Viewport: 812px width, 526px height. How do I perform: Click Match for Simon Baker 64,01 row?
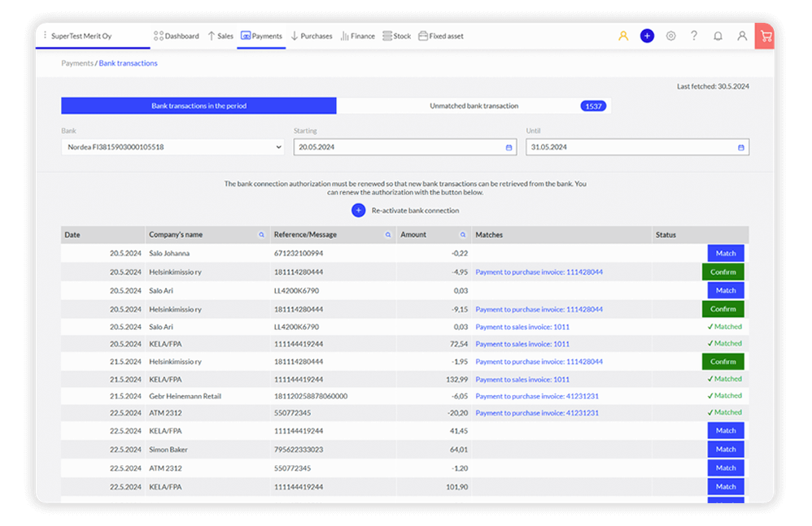(x=726, y=449)
